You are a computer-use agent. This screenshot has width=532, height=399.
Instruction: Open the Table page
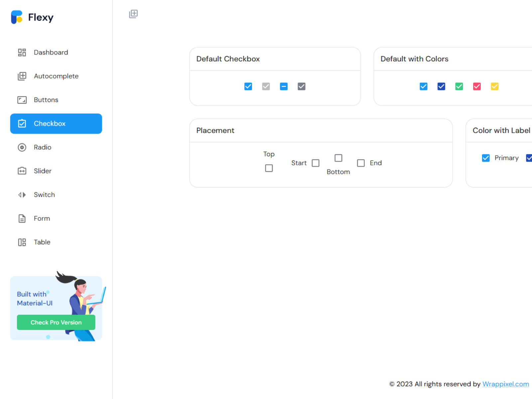point(56,242)
